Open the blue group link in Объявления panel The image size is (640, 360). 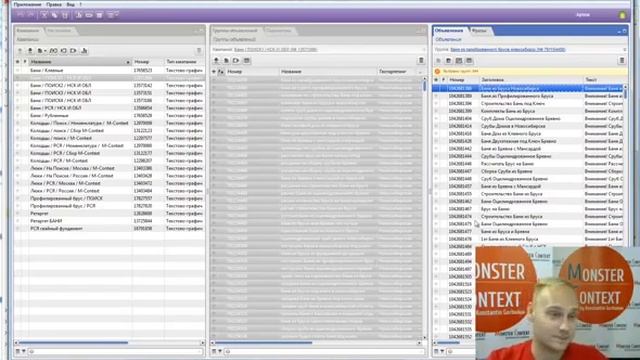click(x=508, y=49)
